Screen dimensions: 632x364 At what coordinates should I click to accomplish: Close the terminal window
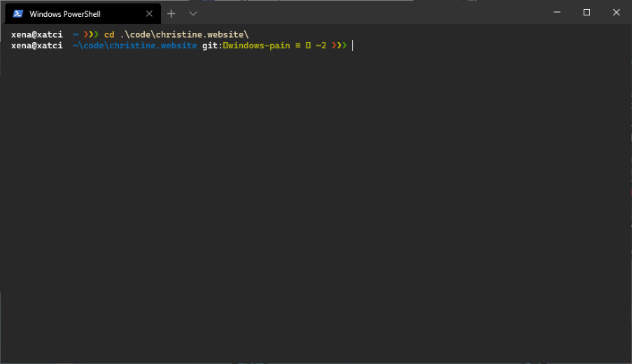click(x=617, y=13)
